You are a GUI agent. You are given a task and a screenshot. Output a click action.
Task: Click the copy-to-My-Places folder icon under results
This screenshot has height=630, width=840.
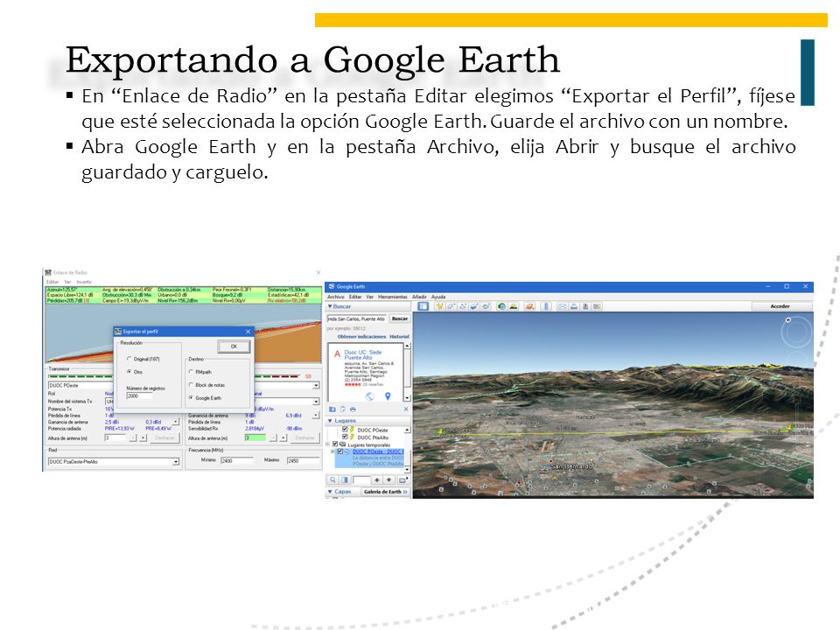pyautogui.click(x=332, y=409)
